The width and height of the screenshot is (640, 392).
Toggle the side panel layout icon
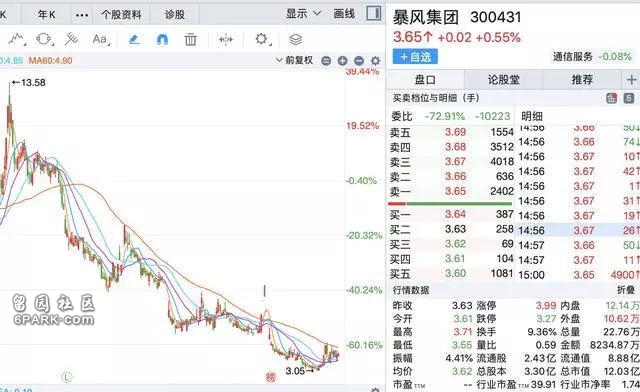click(x=373, y=13)
